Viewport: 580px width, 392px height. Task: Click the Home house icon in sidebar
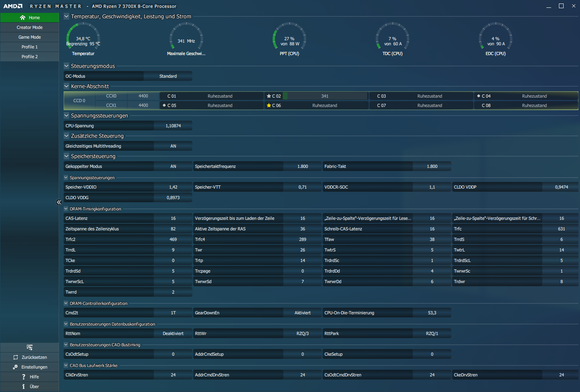[23, 18]
